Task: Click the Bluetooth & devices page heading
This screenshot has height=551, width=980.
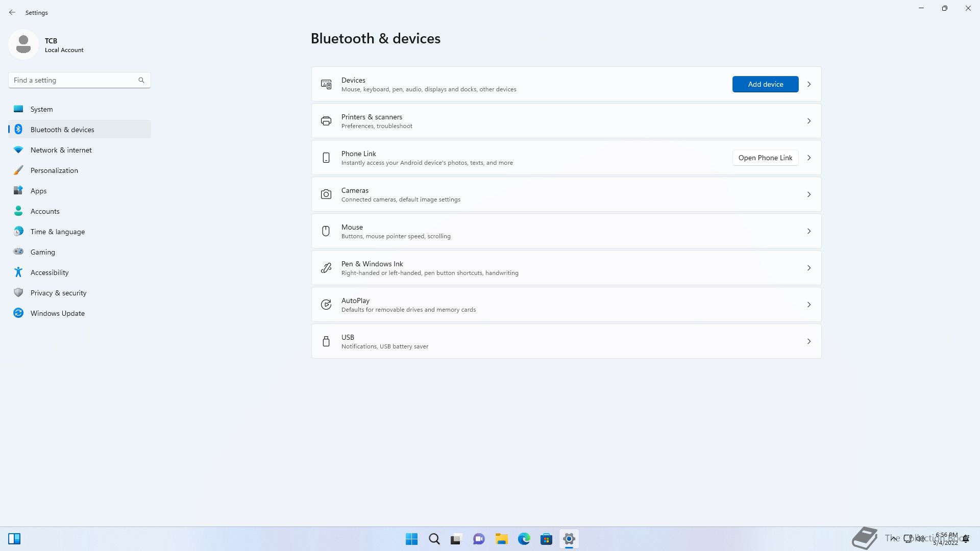Action: (x=376, y=38)
